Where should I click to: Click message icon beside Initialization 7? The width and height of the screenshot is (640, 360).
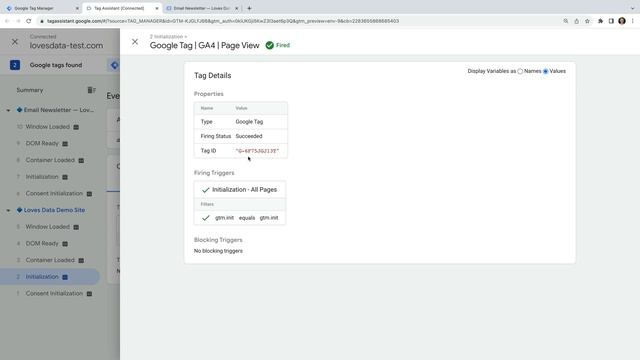pyautogui.click(x=65, y=177)
